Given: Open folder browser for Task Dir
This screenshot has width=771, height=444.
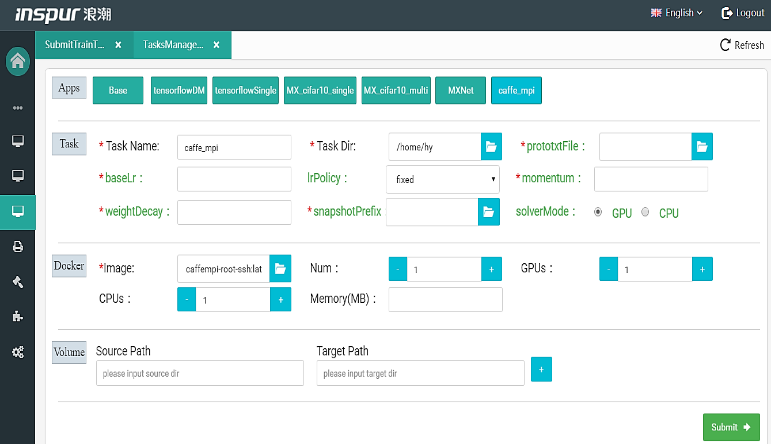Looking at the screenshot, I should click(491, 146).
